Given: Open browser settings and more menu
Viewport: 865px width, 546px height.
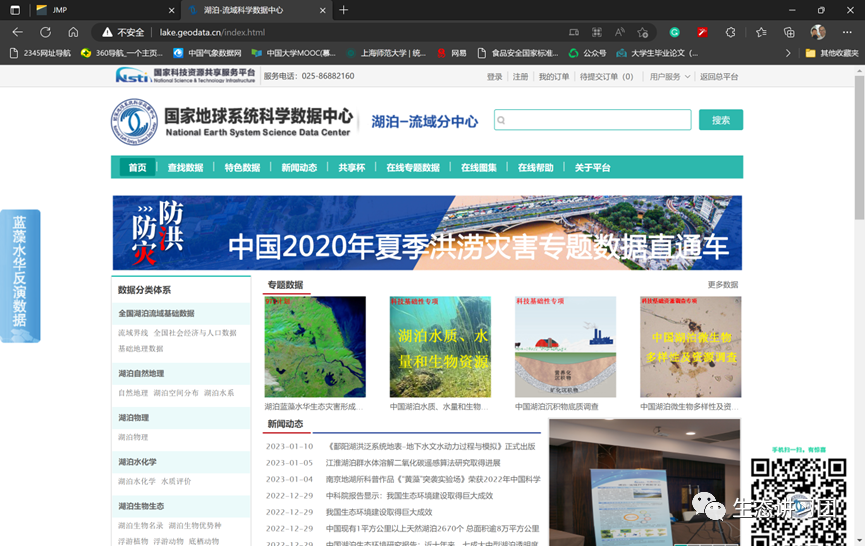Looking at the screenshot, I should [847, 33].
